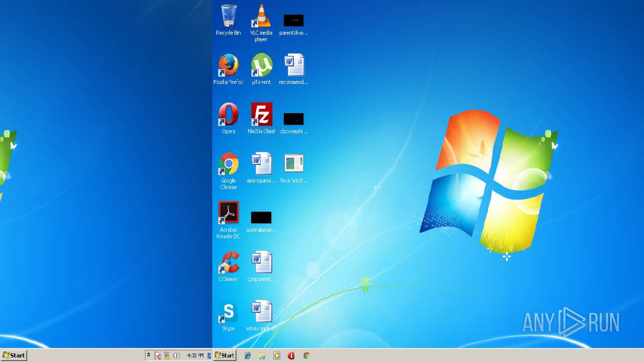
Task: Launch the FileZilla Client shortcut
Action: coord(261,118)
